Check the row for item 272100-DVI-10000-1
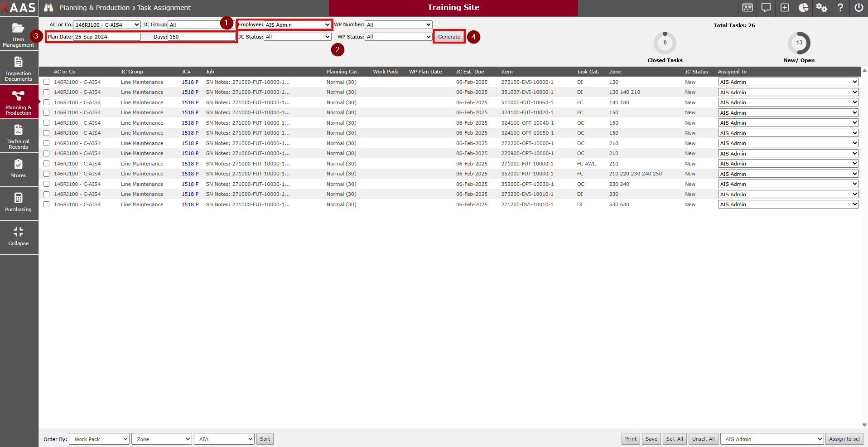Screen dimensions: 868x447 [x=47, y=82]
